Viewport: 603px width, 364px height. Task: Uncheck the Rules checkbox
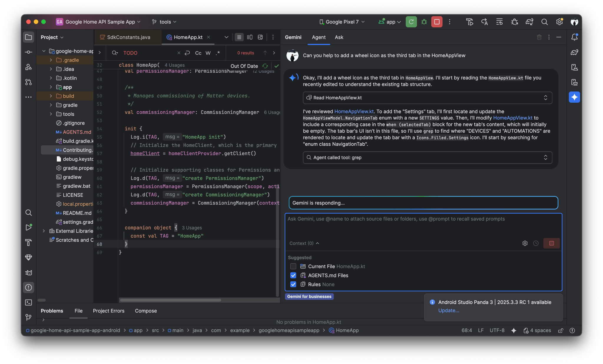pyautogui.click(x=293, y=285)
